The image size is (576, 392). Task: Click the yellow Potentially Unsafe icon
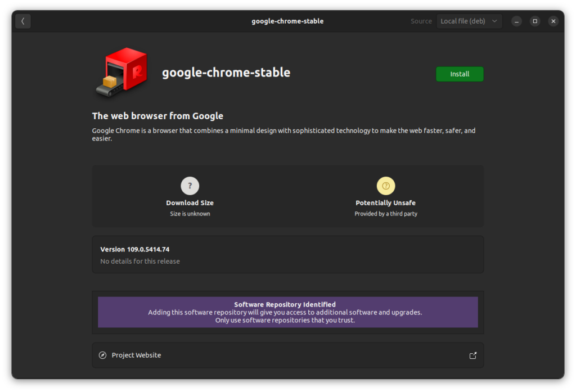click(386, 186)
